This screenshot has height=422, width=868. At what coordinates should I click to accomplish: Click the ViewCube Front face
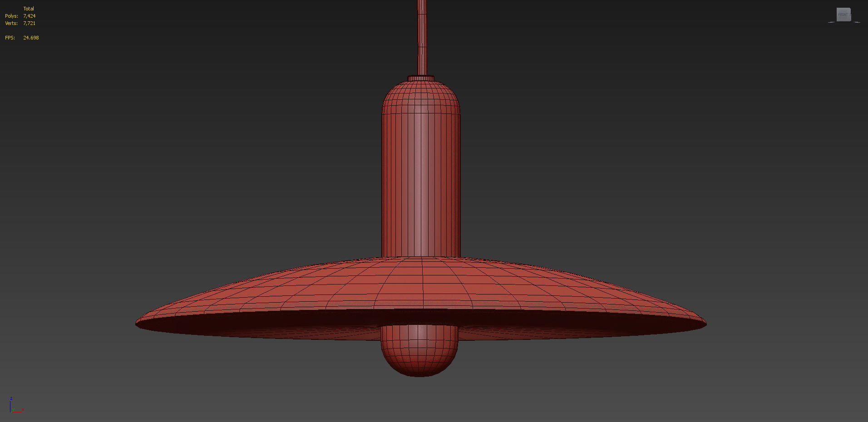(843, 15)
